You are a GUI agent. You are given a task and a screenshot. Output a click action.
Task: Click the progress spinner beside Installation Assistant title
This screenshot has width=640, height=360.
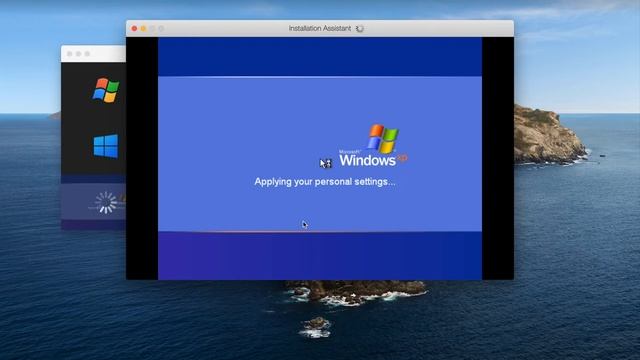click(x=360, y=29)
